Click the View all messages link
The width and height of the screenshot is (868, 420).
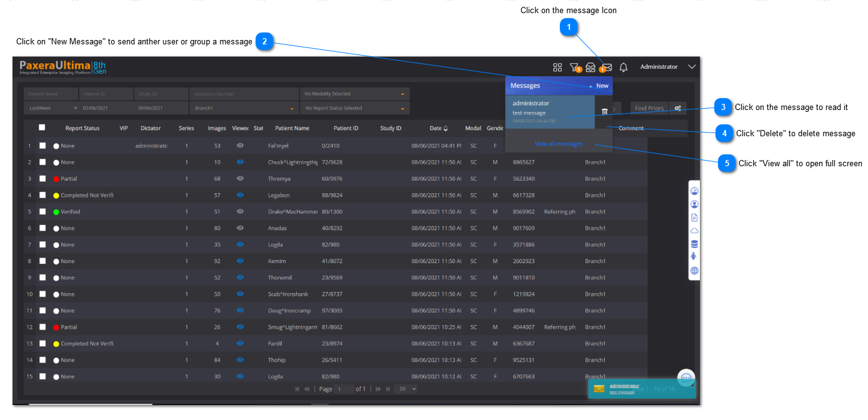[559, 144]
